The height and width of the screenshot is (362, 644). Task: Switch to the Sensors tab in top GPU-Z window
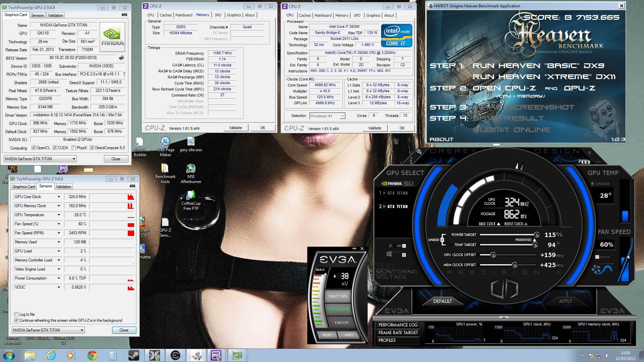(x=38, y=15)
